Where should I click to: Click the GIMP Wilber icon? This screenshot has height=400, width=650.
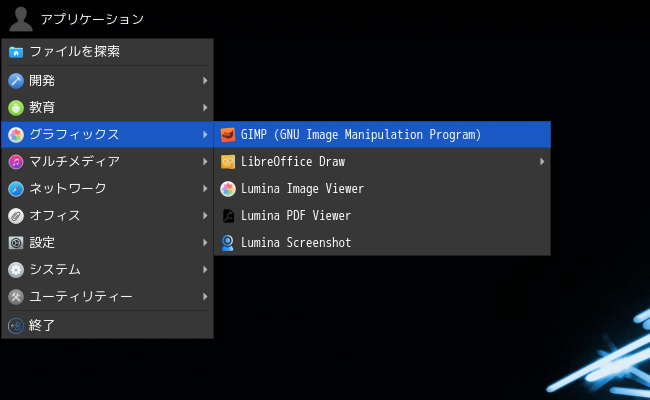tap(228, 135)
